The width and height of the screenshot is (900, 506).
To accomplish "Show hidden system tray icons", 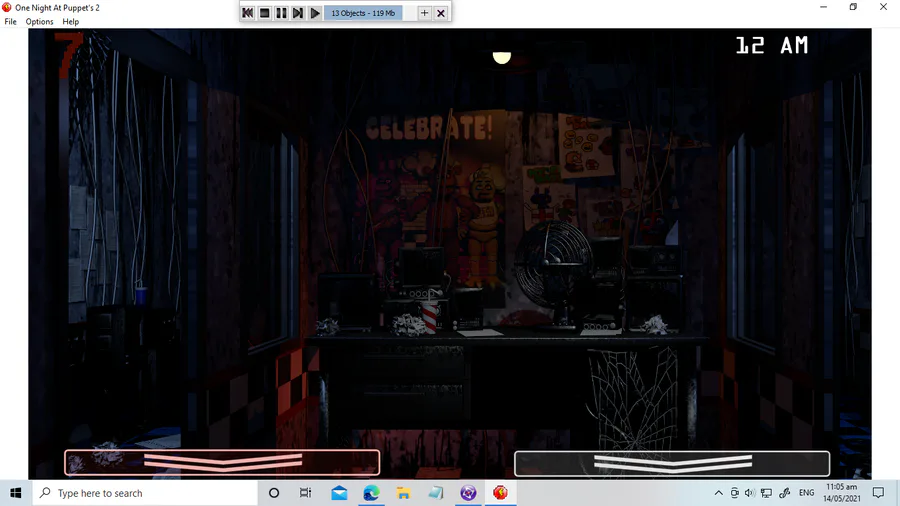I will coord(719,493).
